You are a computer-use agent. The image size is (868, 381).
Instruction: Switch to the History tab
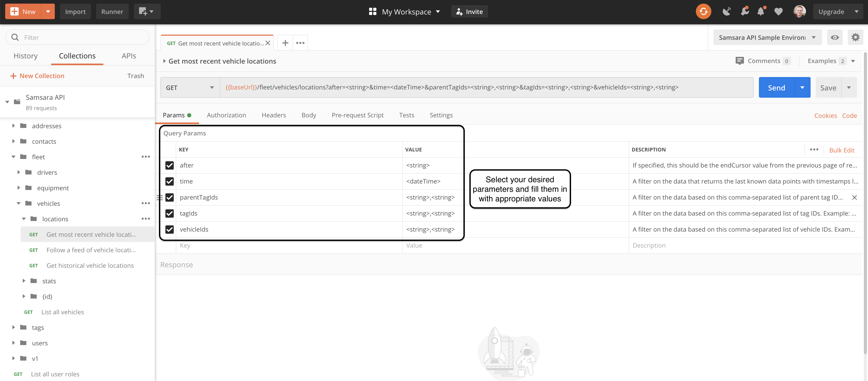26,56
